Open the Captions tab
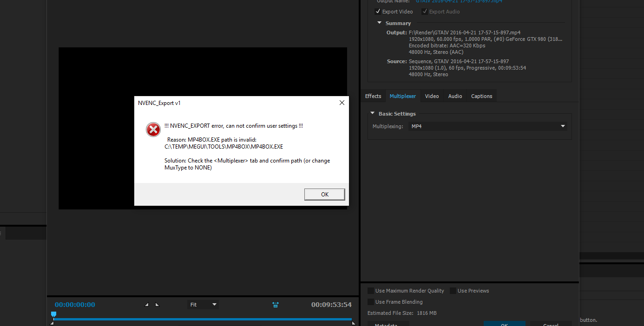 pyautogui.click(x=481, y=96)
